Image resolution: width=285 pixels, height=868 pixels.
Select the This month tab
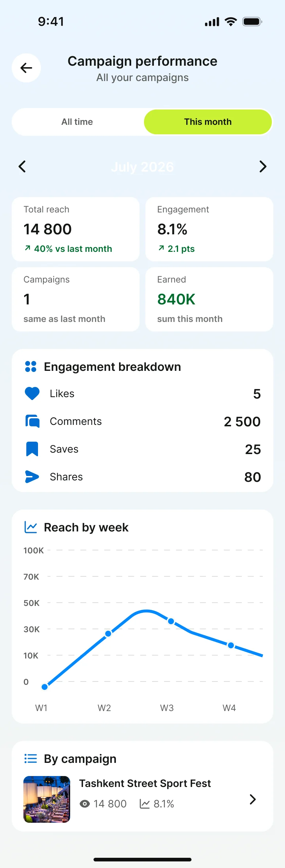click(x=208, y=122)
